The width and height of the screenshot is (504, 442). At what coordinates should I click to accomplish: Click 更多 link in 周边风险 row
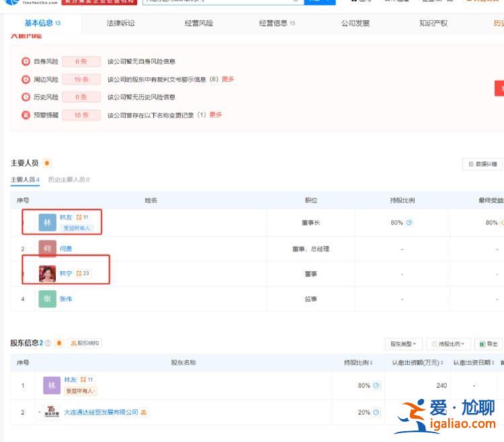[x=228, y=79]
